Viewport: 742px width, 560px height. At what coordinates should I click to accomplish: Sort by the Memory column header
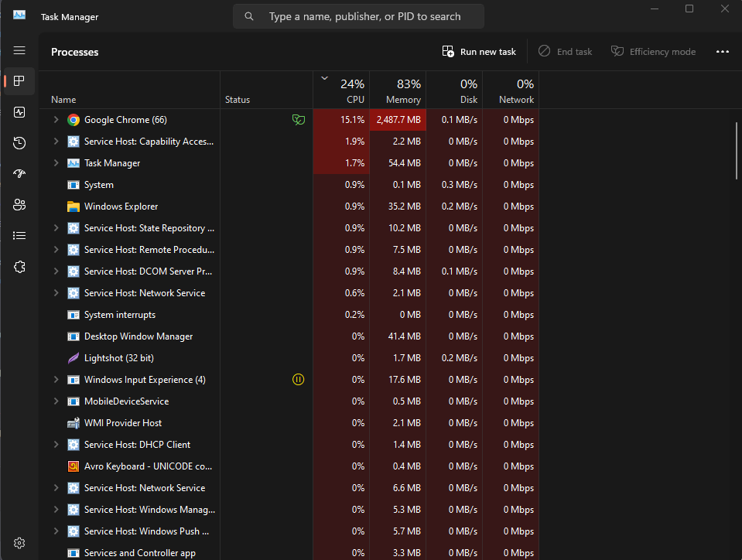[398, 90]
